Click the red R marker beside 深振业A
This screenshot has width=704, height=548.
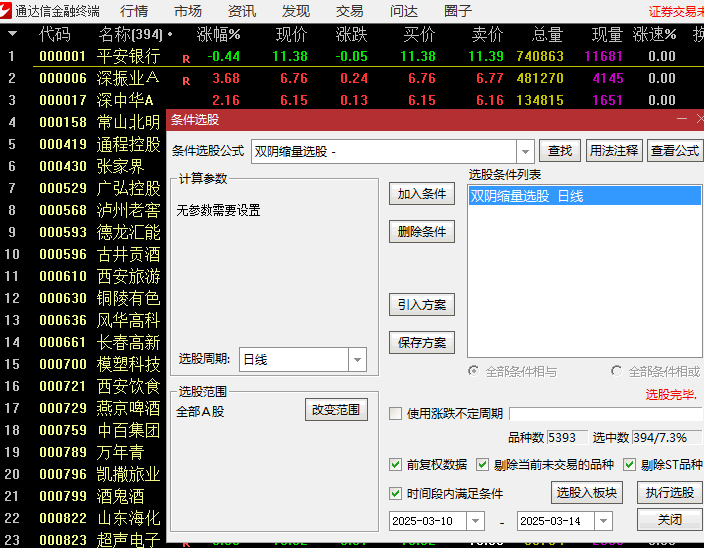(x=186, y=81)
